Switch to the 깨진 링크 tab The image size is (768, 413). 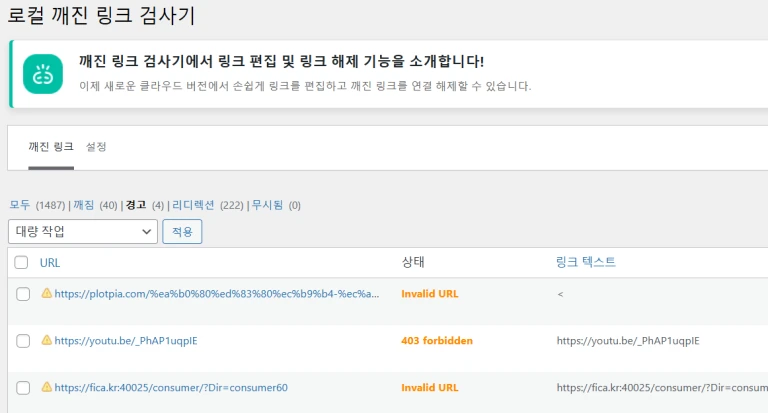tap(51, 146)
